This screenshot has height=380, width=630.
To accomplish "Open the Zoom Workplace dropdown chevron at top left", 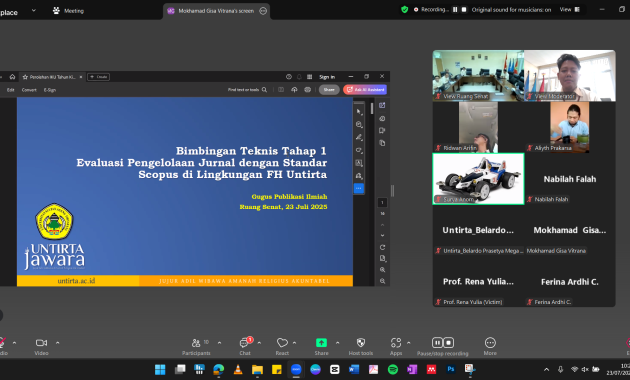I will click(x=34, y=10).
